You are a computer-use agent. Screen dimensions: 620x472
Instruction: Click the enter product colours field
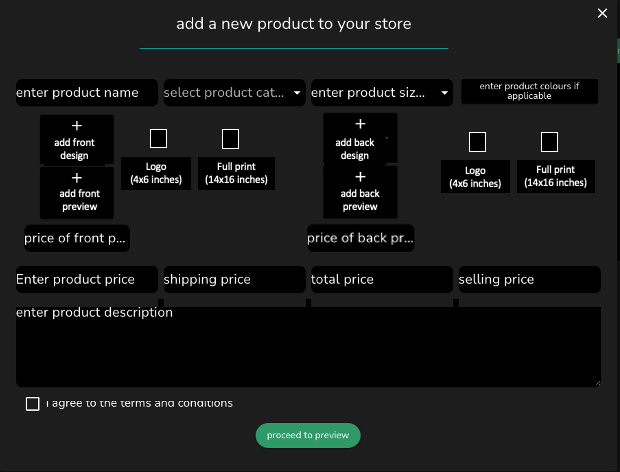point(529,92)
